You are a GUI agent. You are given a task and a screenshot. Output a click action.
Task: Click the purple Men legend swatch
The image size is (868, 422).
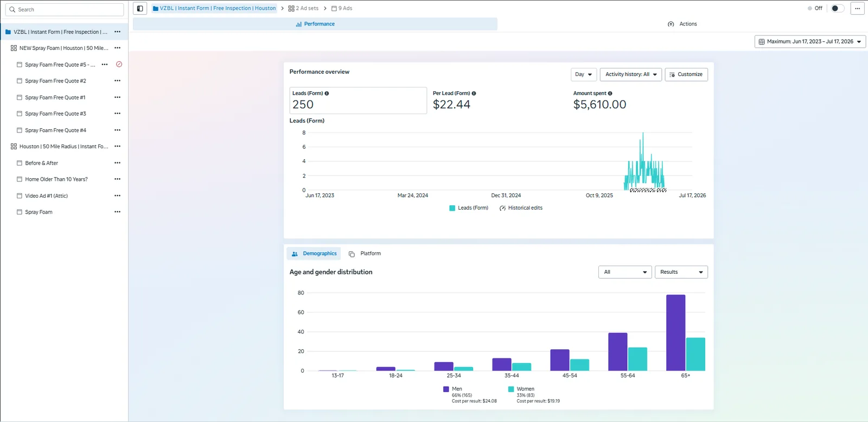446,389
